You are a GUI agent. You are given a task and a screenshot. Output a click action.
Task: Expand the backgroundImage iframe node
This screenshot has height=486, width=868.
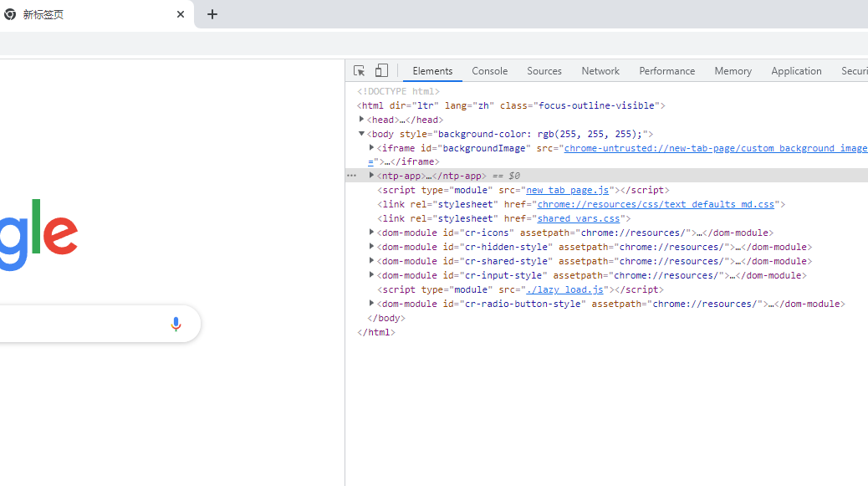click(x=371, y=148)
